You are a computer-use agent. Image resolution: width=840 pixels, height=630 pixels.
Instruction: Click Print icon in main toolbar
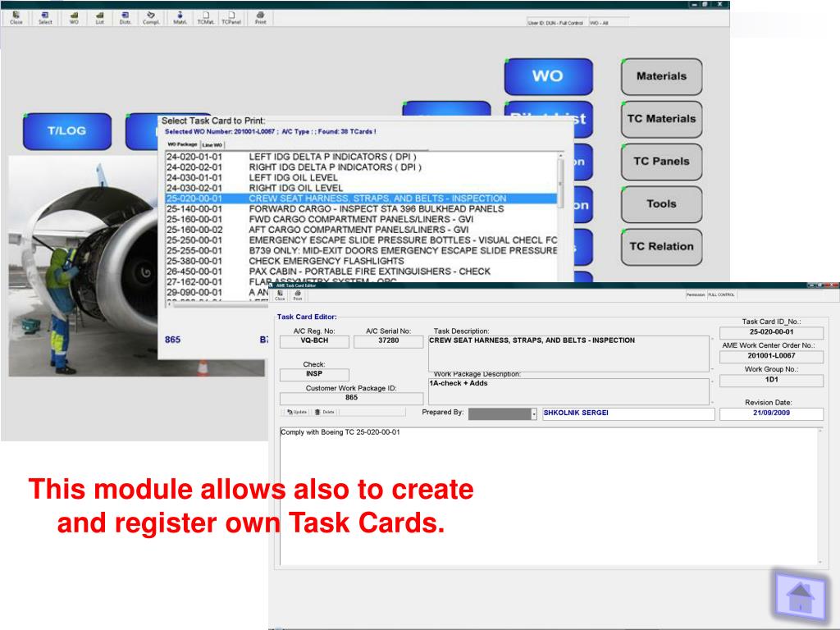[260, 17]
